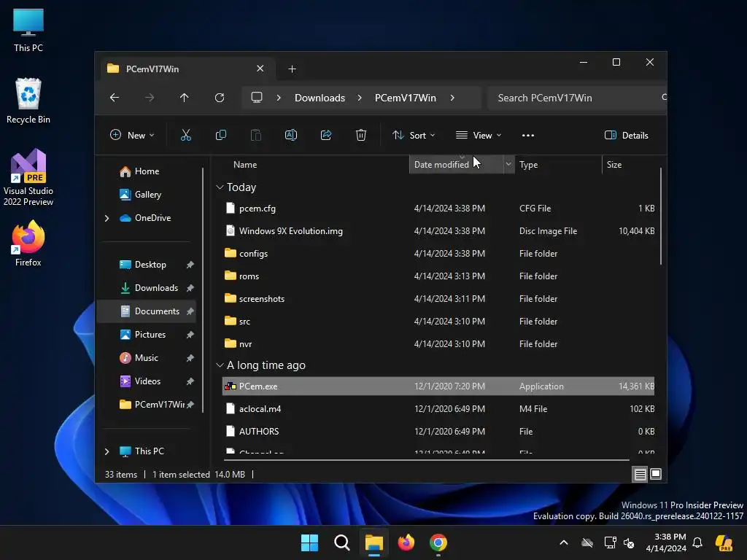Launch Firefox from the taskbar

406,542
